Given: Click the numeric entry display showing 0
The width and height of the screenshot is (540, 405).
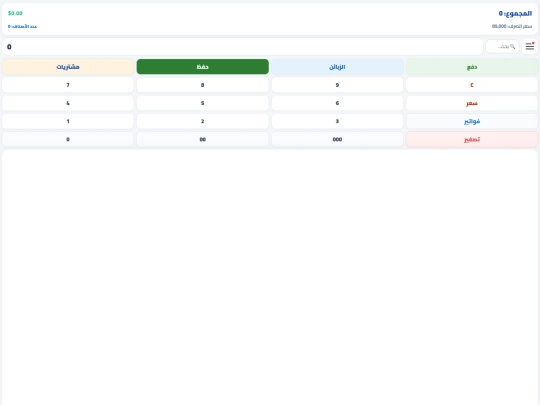Looking at the screenshot, I should (x=242, y=46).
